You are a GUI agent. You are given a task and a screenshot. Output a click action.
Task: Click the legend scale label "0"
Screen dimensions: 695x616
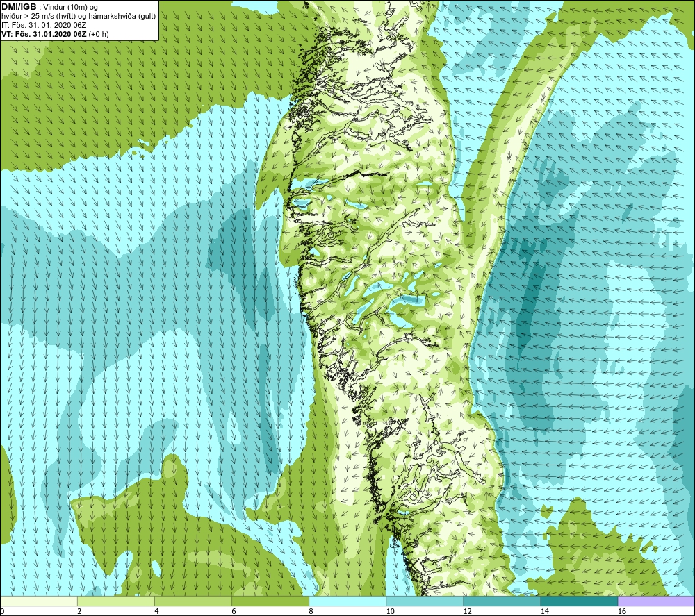(2, 611)
